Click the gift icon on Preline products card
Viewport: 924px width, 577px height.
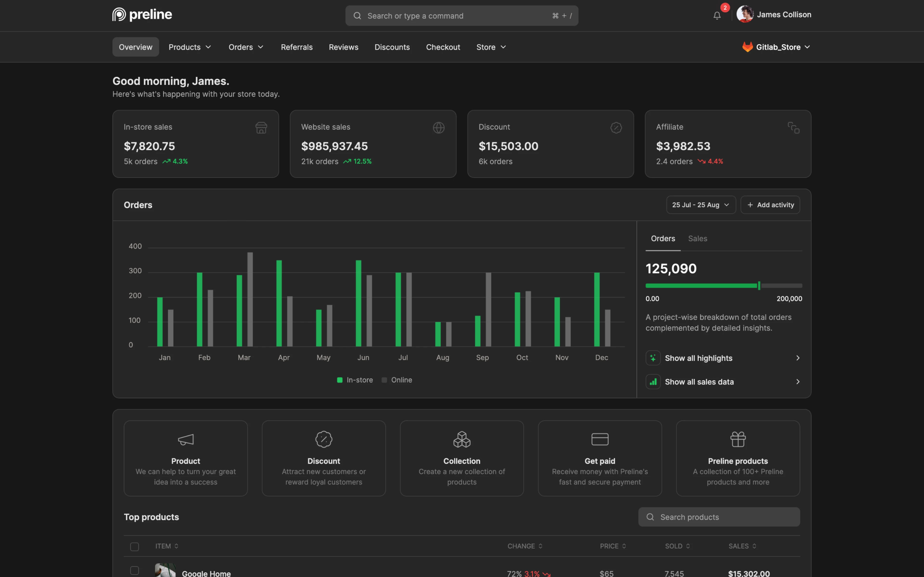(x=738, y=439)
